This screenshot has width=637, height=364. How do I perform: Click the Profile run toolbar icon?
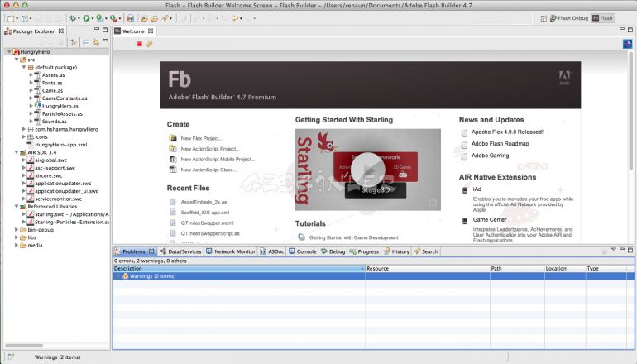point(99,18)
